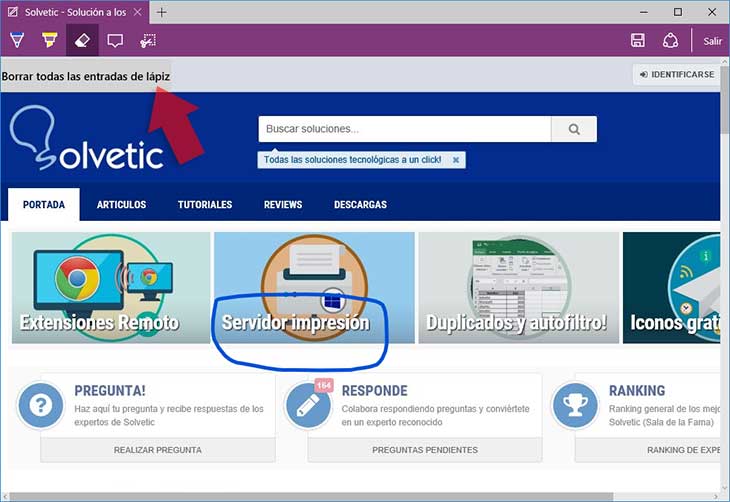
Task: Dismiss the 'Todas las soluciones' tooltip
Action: tap(456, 160)
